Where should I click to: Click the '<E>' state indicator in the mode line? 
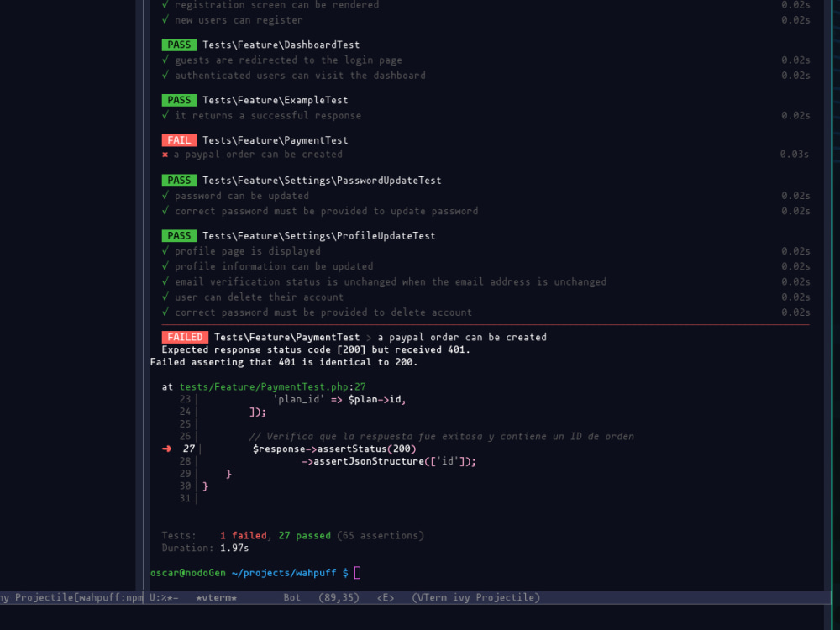(386, 598)
